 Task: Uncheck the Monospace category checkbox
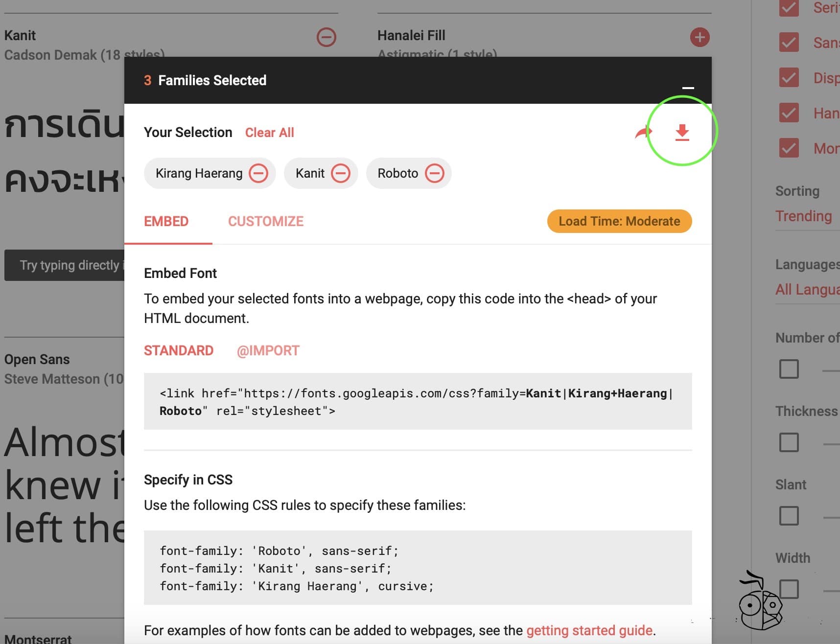(789, 148)
